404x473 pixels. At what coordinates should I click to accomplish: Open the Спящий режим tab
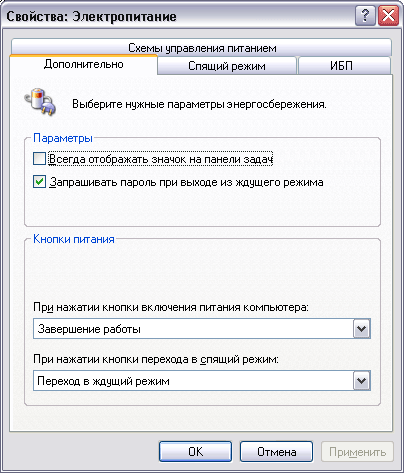[x=227, y=65]
